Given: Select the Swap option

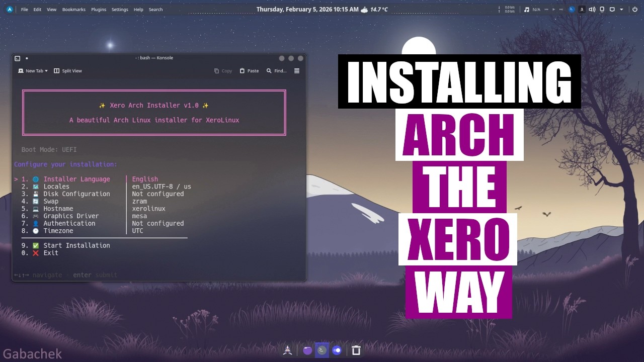Looking at the screenshot, I should 40,201.
